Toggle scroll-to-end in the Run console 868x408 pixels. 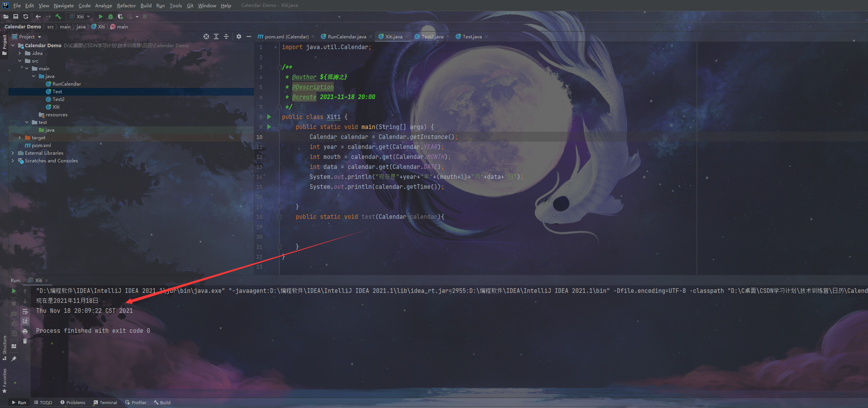click(25, 321)
